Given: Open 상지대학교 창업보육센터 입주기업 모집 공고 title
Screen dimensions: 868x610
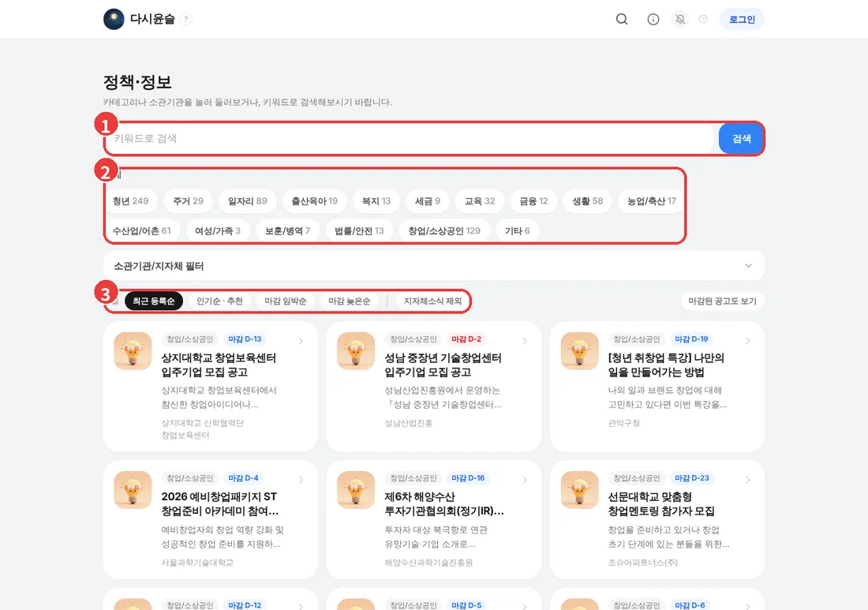Looking at the screenshot, I should (219, 365).
